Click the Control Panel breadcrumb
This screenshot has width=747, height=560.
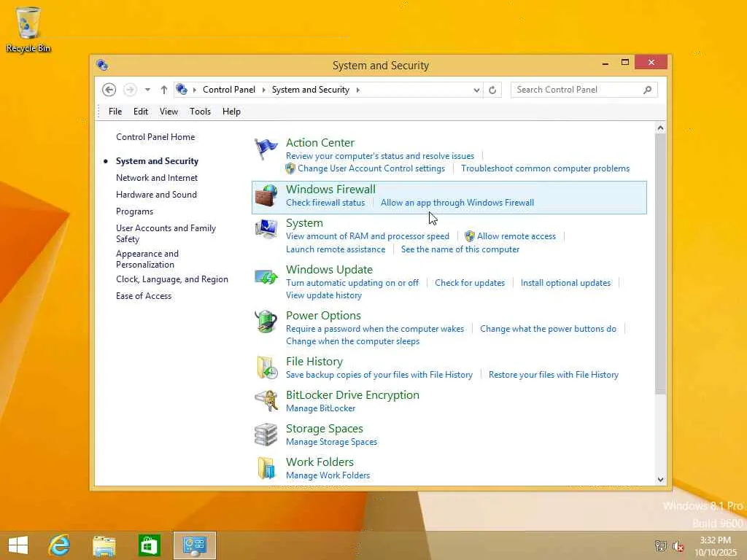coord(229,90)
